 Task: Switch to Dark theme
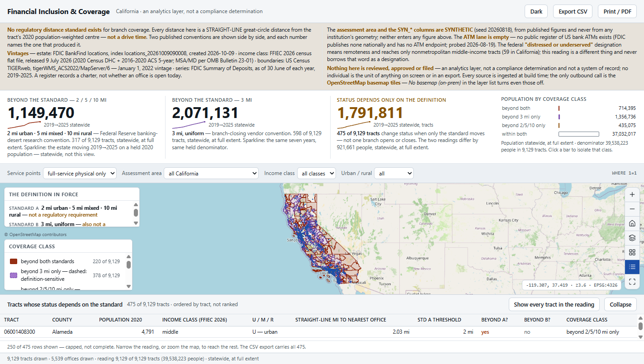(536, 12)
